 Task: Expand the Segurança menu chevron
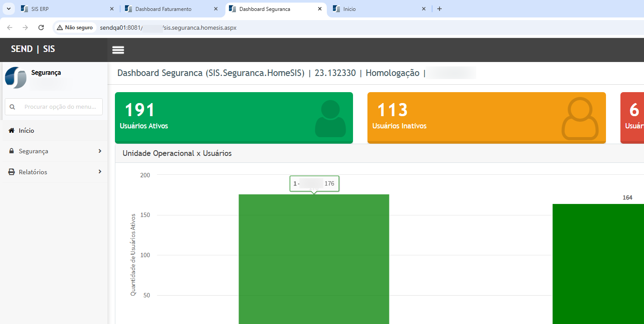click(100, 151)
